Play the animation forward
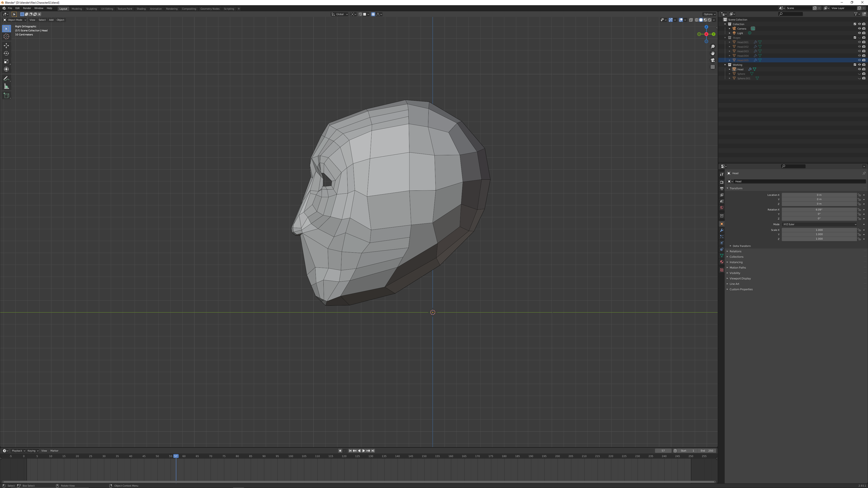868x488 pixels. coord(363,451)
